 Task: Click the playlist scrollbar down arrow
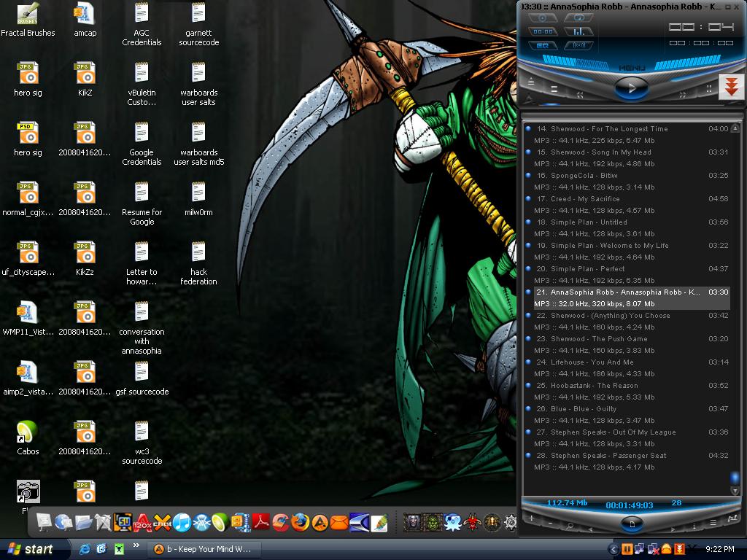[x=735, y=491]
